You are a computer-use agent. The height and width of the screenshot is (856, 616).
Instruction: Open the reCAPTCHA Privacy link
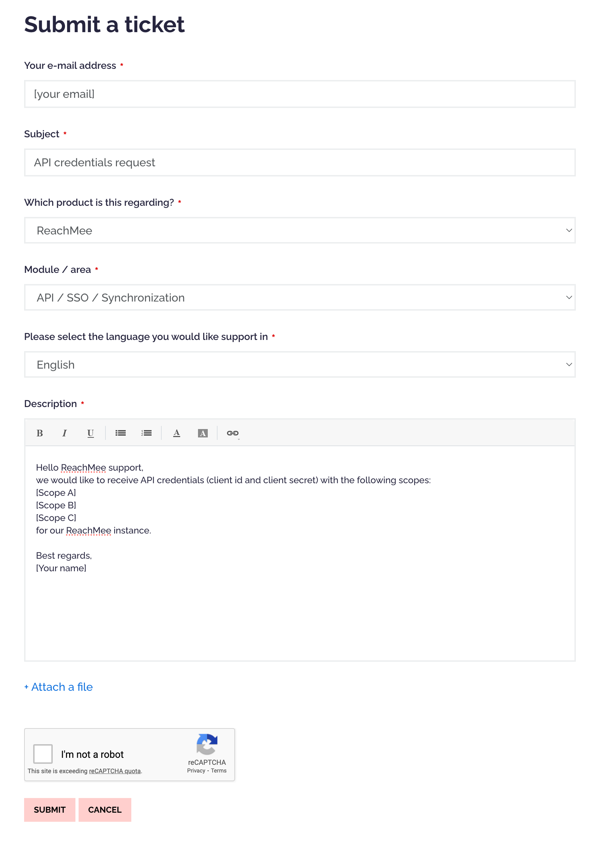pyautogui.click(x=196, y=771)
